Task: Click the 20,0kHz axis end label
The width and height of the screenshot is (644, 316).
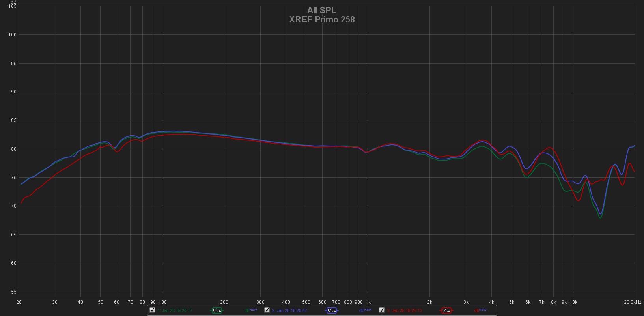Action: coord(633,302)
